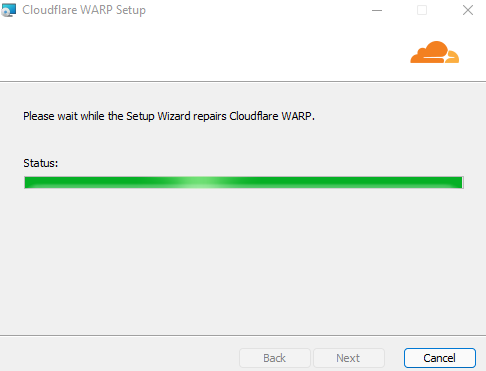Click the disabled Back button

coord(275,358)
